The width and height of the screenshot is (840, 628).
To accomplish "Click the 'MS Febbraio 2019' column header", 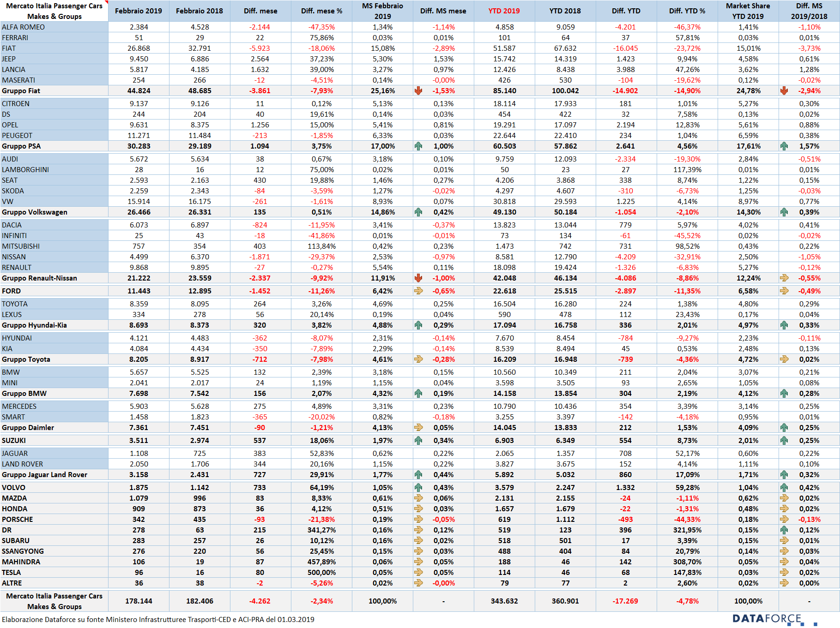I will [382, 11].
